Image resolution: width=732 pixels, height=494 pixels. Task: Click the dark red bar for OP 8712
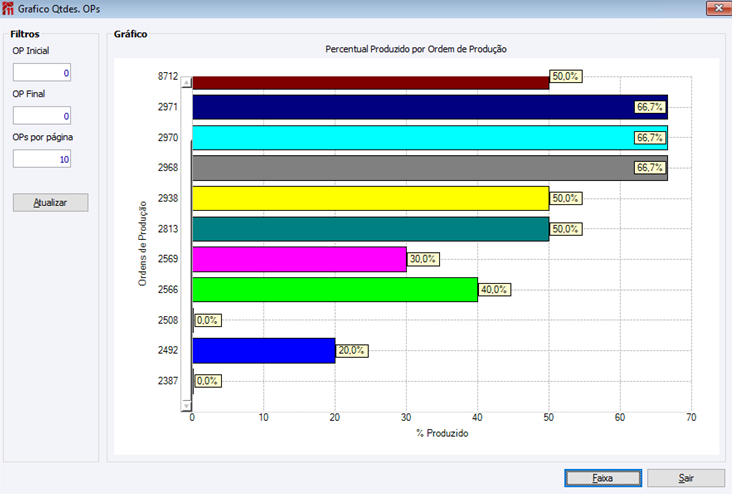point(371,83)
